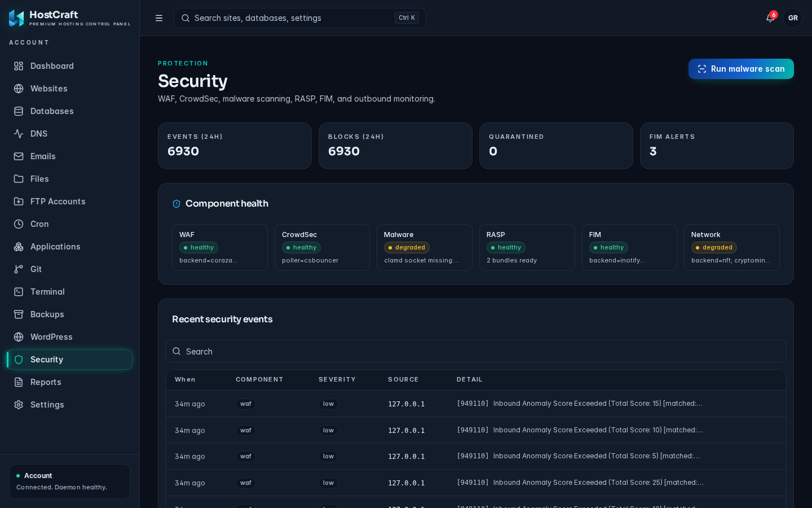
Task: Open the WordPress sidebar icon
Action: [19, 337]
